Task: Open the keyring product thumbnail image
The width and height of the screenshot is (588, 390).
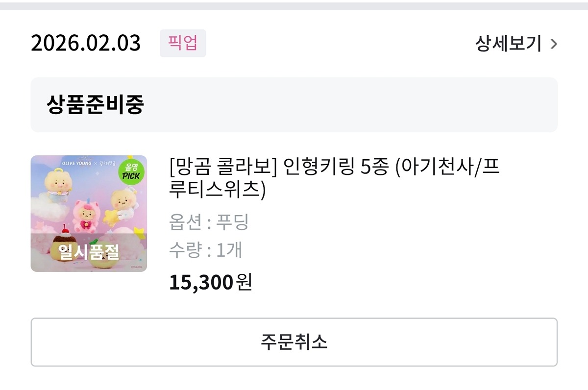Action: point(89,214)
